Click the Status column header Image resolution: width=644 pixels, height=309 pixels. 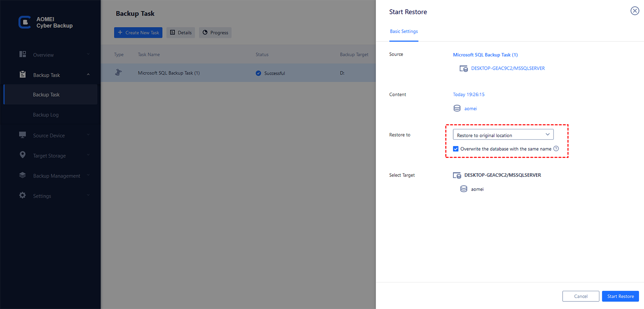262,54
